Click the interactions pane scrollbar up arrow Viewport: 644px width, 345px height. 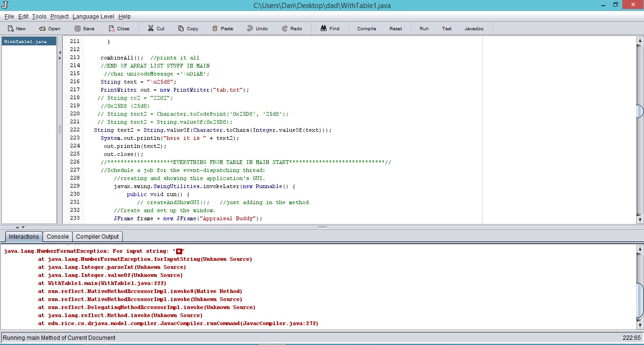click(640, 249)
